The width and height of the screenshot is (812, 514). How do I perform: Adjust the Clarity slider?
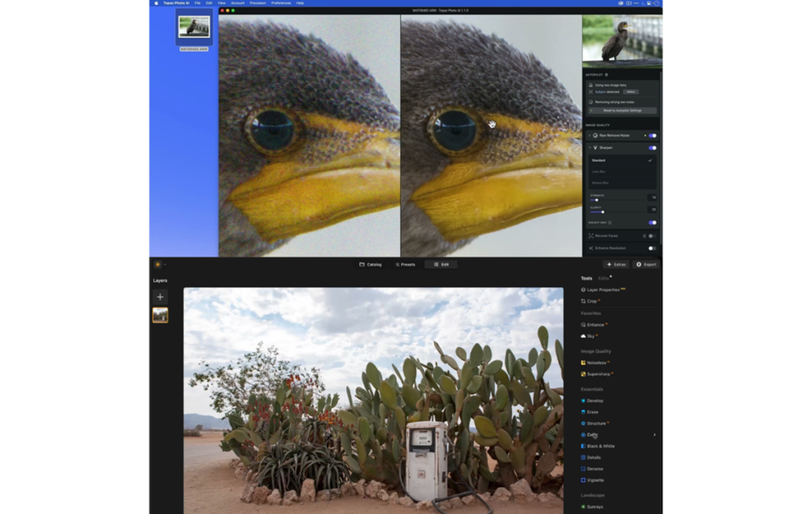603,212
